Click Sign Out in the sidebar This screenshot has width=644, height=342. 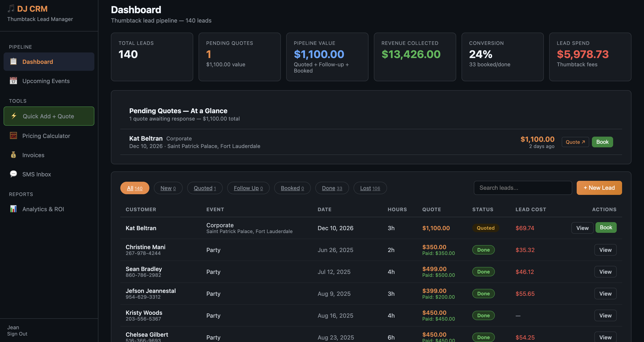click(x=17, y=334)
